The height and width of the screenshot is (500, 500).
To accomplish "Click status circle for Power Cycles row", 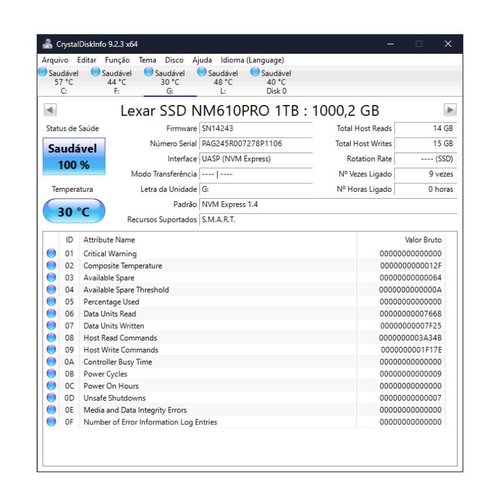I will 51,373.
